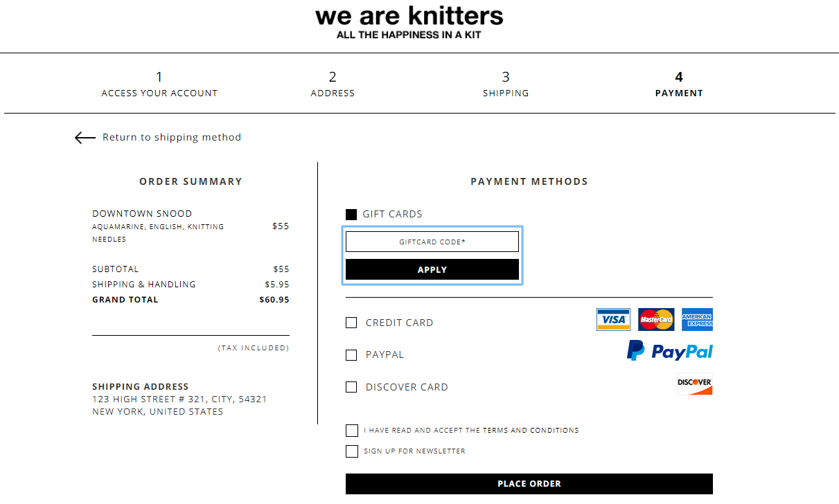Select the PayPal payment checkbox
Viewport: 839px width, 504px height.
tap(351, 355)
